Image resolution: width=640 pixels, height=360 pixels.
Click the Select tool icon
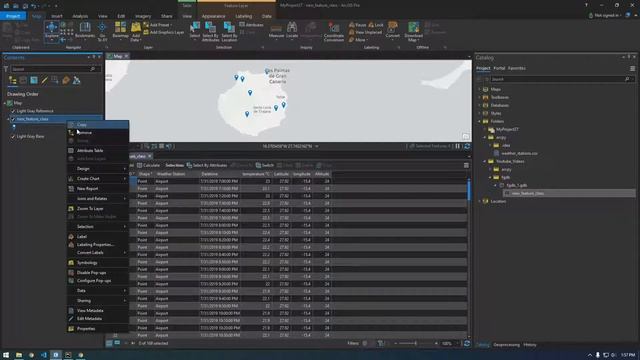[195, 30]
